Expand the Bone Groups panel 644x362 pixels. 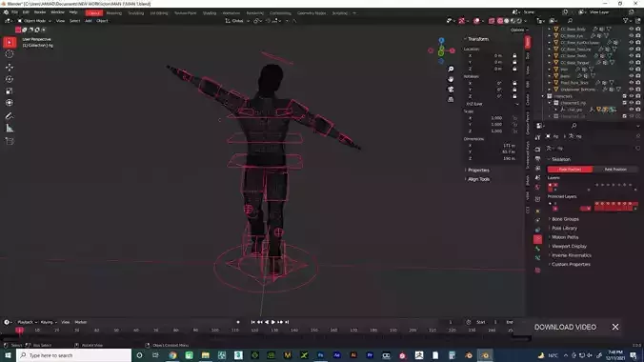click(565, 219)
